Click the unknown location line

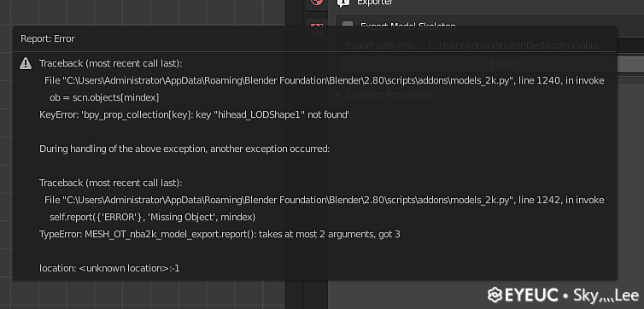pos(109,268)
